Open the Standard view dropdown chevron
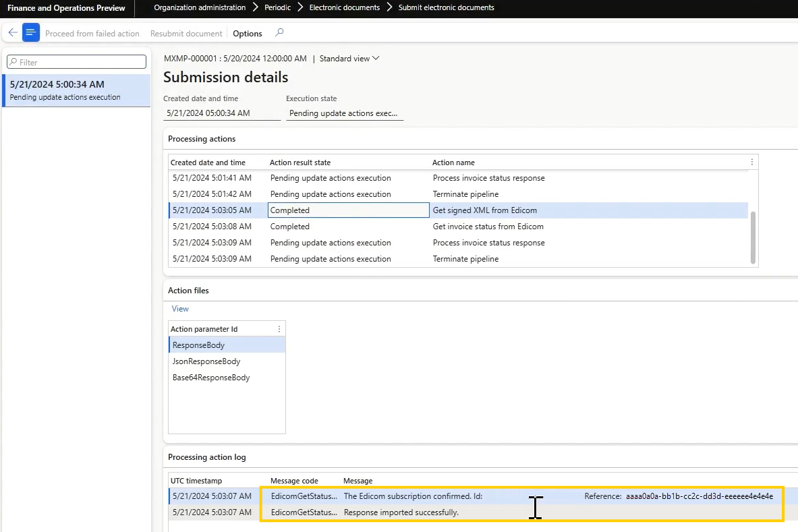 (375, 59)
